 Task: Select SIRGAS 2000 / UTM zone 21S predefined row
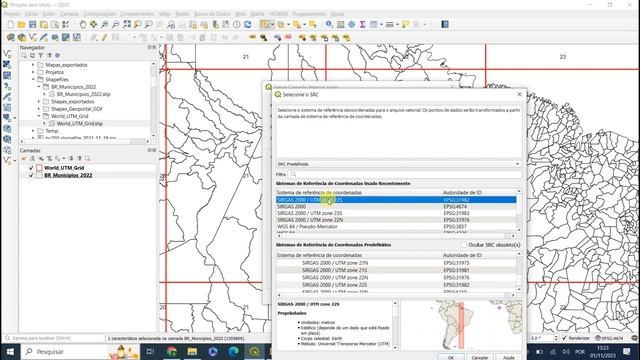tap(396, 270)
